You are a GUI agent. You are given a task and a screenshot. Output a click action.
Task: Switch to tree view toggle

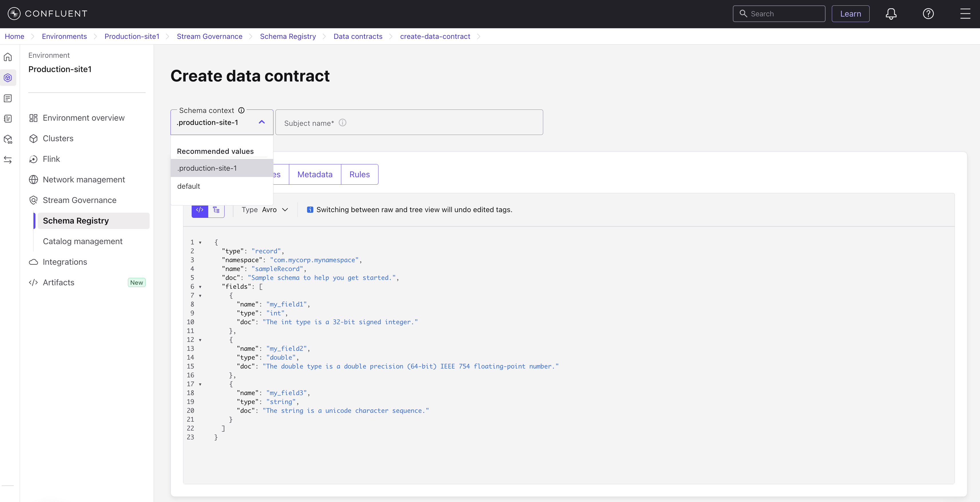click(216, 210)
